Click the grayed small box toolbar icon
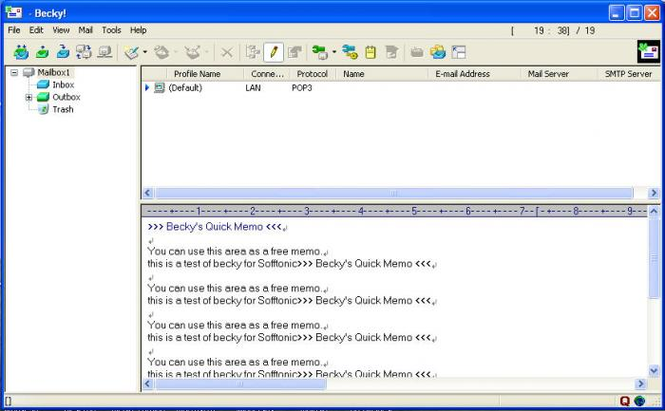665x411 pixels. (x=417, y=53)
